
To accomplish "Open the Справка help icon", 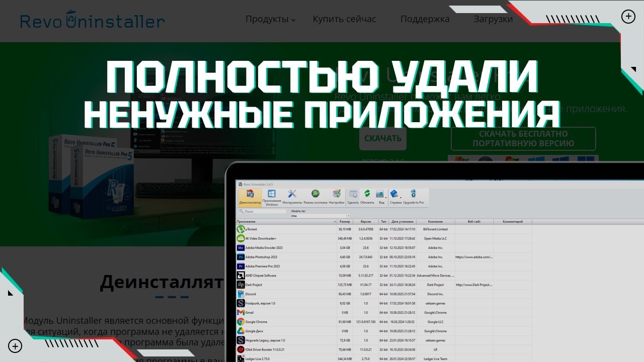I will click(395, 197).
